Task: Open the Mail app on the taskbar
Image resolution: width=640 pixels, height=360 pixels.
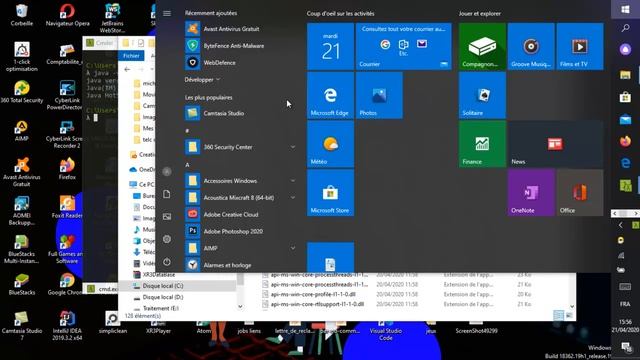Action: 625,119
